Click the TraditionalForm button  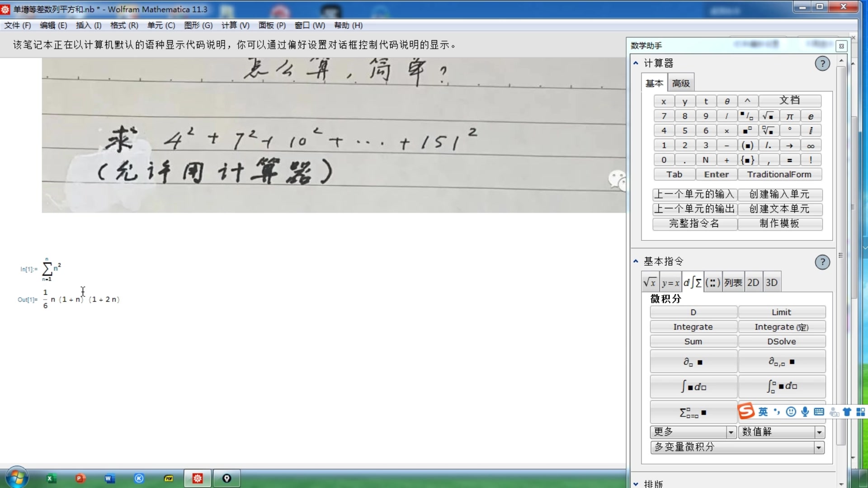pos(779,174)
